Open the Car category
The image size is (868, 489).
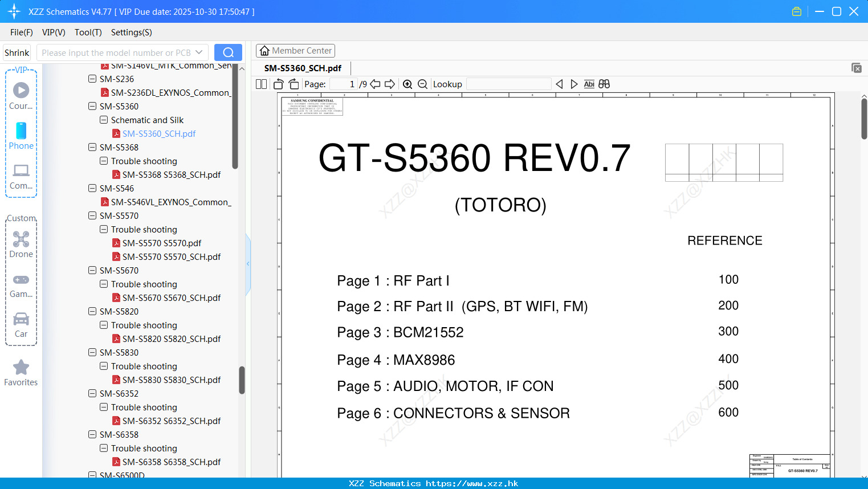pyautogui.click(x=21, y=325)
